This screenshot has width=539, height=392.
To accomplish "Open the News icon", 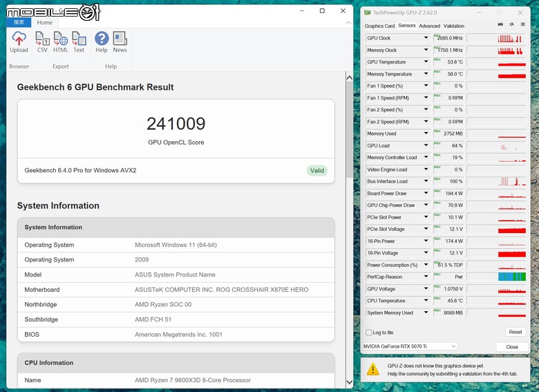I will point(120,39).
